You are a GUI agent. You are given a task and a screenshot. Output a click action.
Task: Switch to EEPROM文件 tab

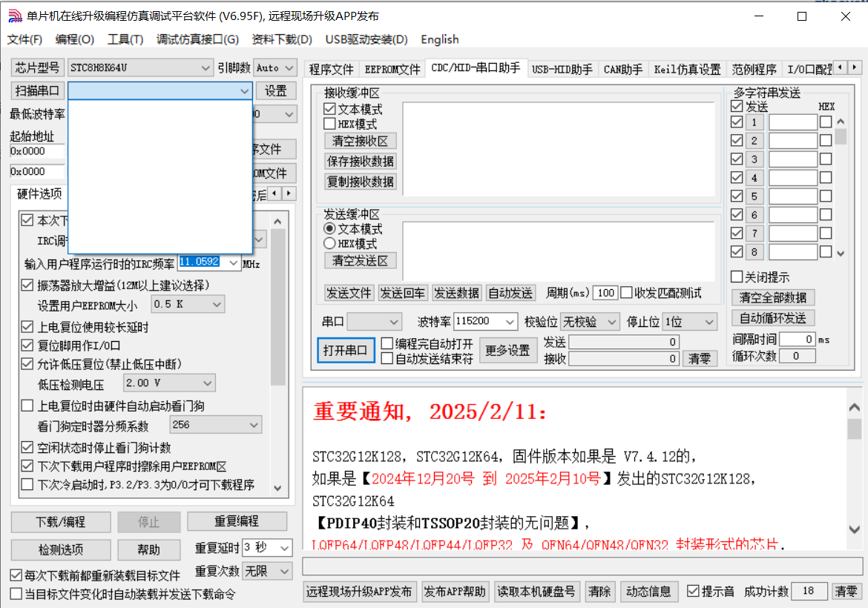pyautogui.click(x=392, y=69)
